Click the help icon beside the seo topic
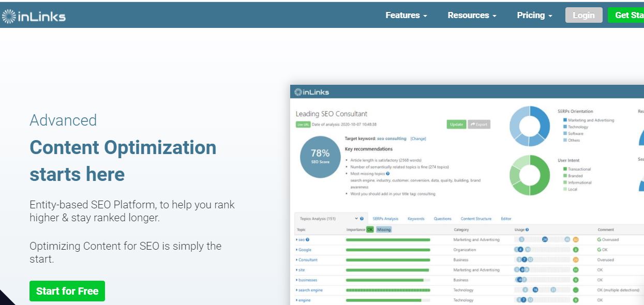 (x=308, y=240)
